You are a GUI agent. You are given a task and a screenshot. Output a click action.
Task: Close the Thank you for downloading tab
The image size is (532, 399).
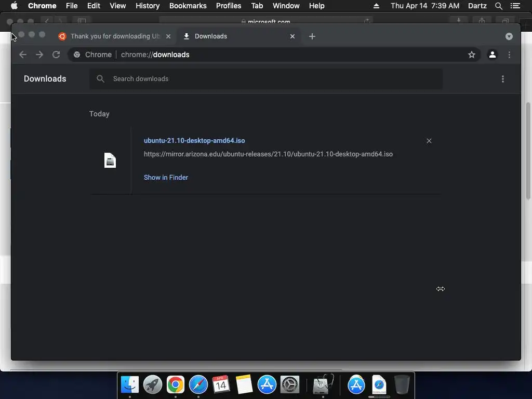click(x=168, y=36)
